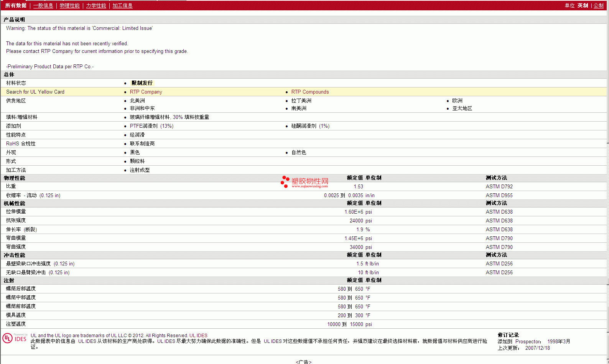Click the 经润滑 feature value
The image size is (609, 364).
pos(137,135)
